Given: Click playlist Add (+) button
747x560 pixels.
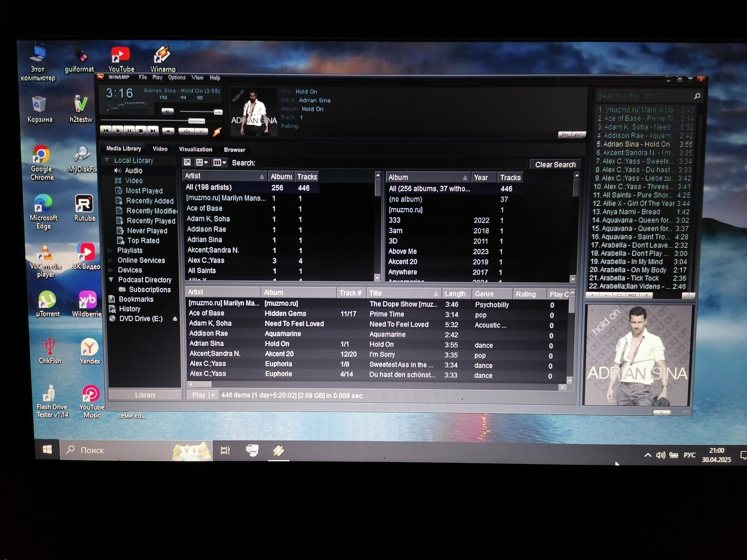Looking at the screenshot, I should coord(592,295).
